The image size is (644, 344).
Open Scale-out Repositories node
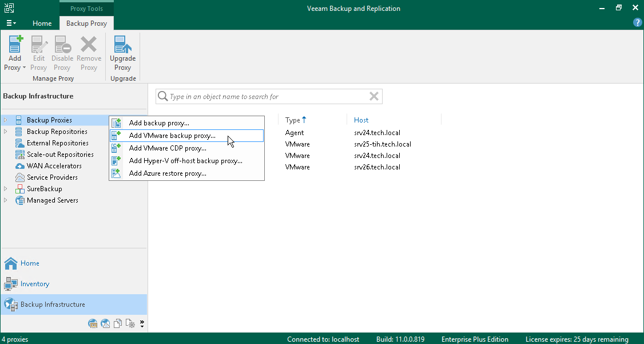pyautogui.click(x=59, y=155)
